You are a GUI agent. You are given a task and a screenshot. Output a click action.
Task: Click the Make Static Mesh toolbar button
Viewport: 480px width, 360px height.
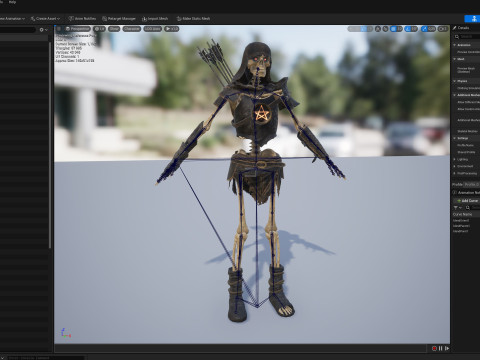tap(193, 19)
